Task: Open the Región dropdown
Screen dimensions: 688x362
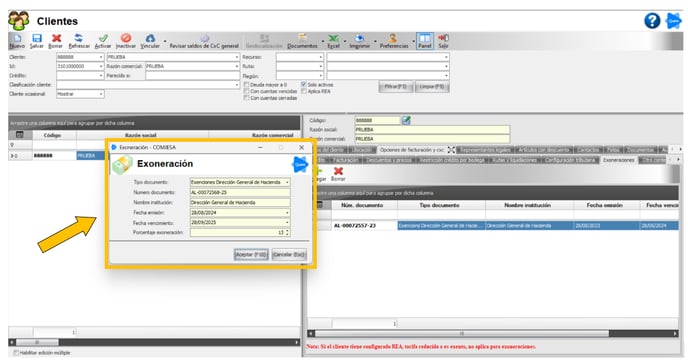Action: coord(321,75)
